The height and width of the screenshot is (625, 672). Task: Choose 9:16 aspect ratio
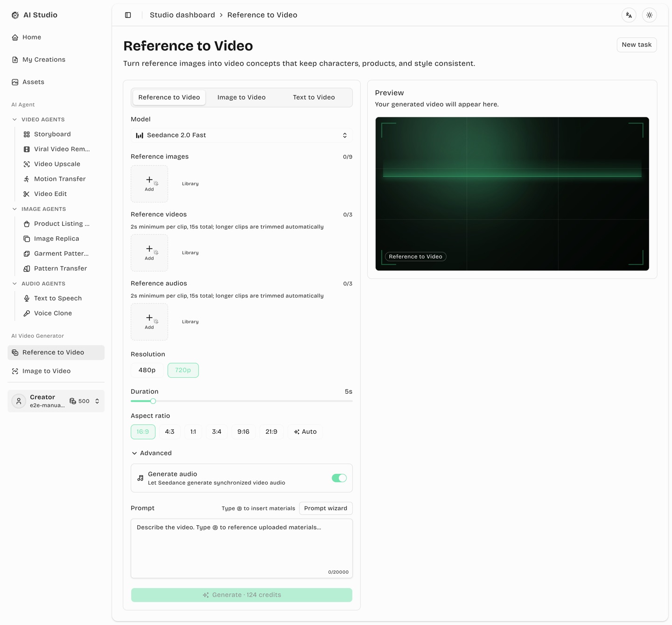tap(243, 432)
